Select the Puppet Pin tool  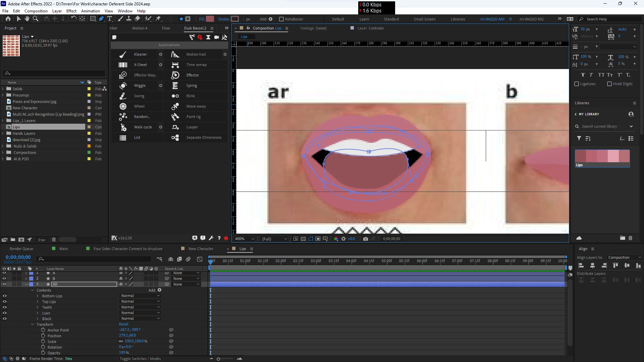(x=158, y=19)
